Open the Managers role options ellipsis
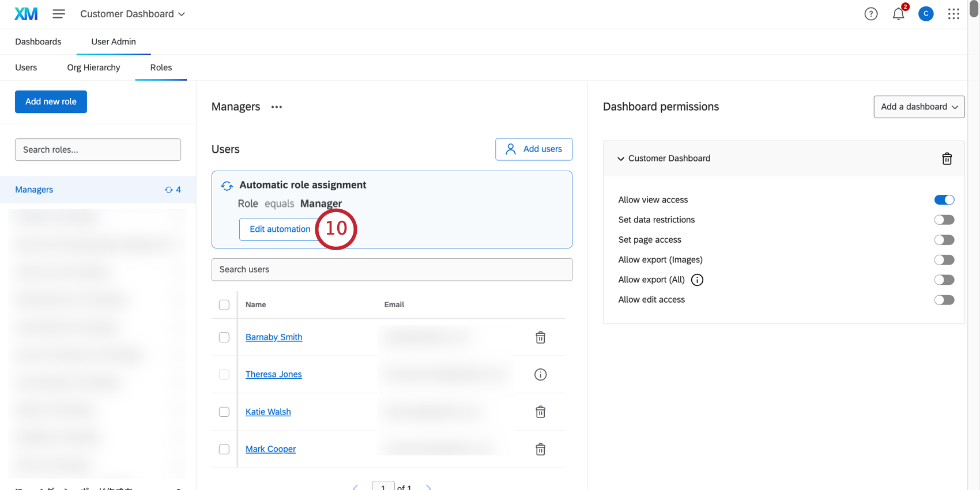The width and height of the screenshot is (980, 490). point(277,107)
